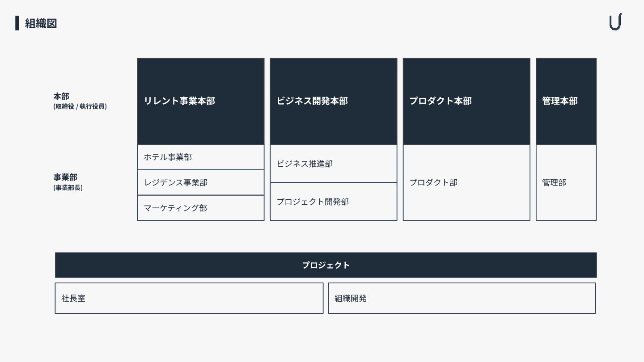Select the 社長室 box
Viewport: 644px width, 362px height.
click(189, 298)
